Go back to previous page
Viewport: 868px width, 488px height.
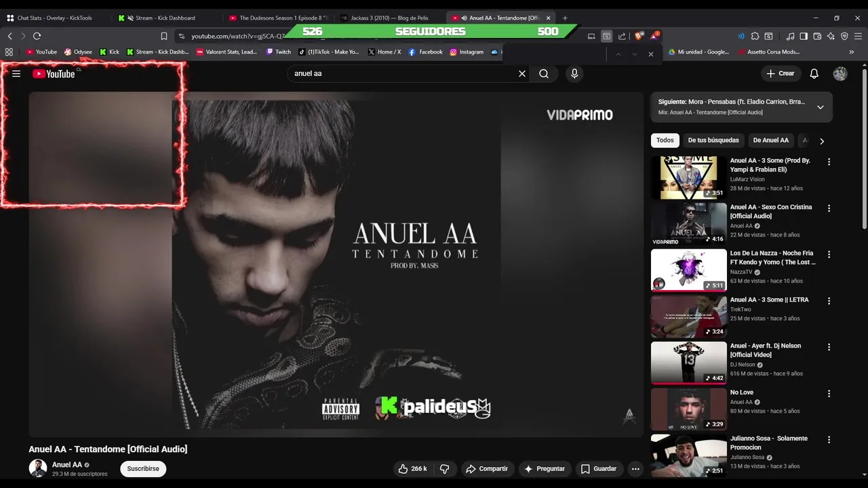point(9,36)
